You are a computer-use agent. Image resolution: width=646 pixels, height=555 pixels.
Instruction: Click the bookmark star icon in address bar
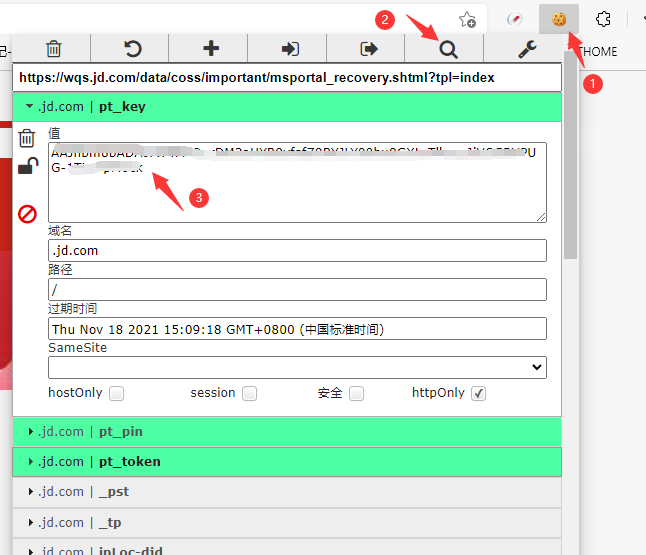467,19
